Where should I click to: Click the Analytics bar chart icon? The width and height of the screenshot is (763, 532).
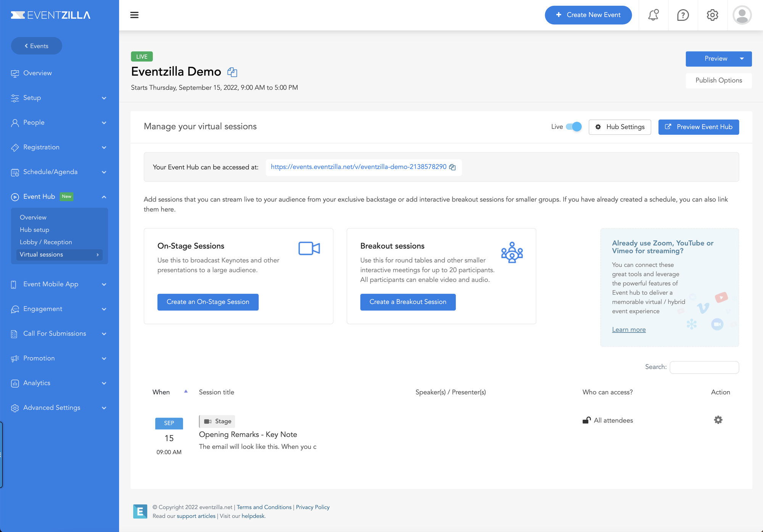[15, 383]
